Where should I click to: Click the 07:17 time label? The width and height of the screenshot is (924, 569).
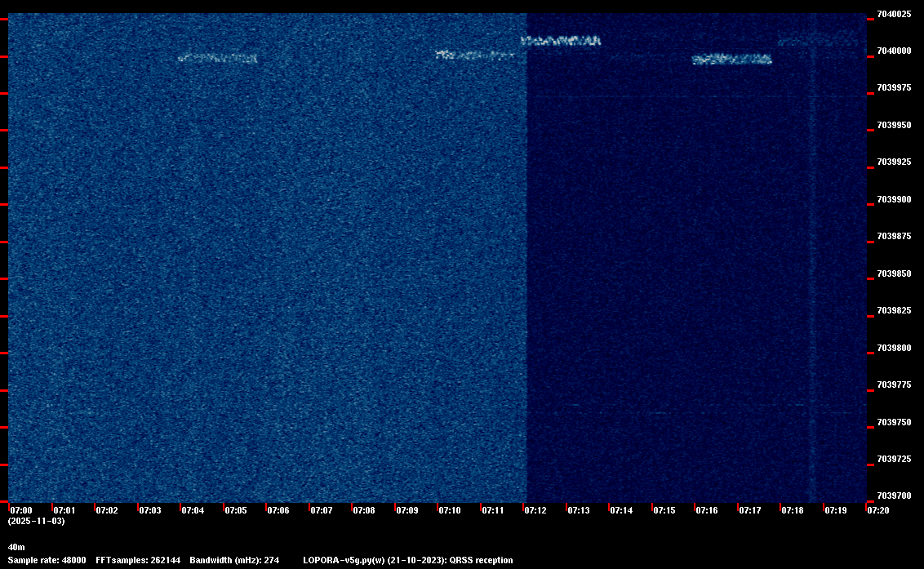pos(750,510)
